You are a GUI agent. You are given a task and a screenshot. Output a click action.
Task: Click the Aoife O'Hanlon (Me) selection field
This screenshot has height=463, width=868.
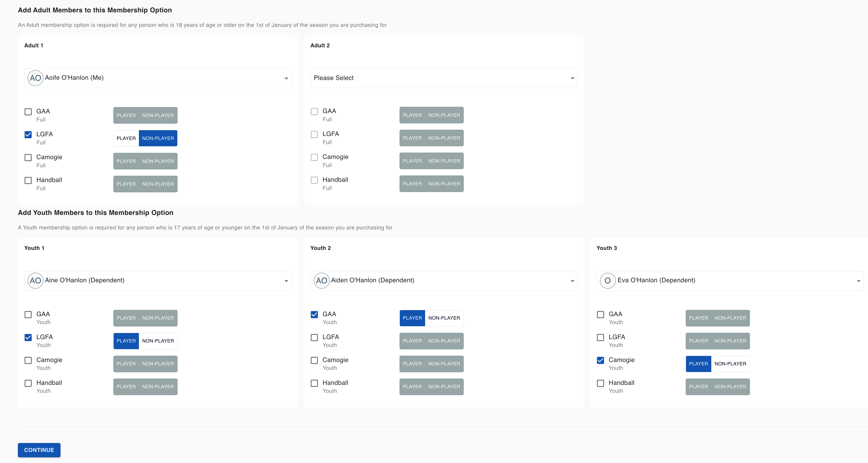click(x=158, y=78)
